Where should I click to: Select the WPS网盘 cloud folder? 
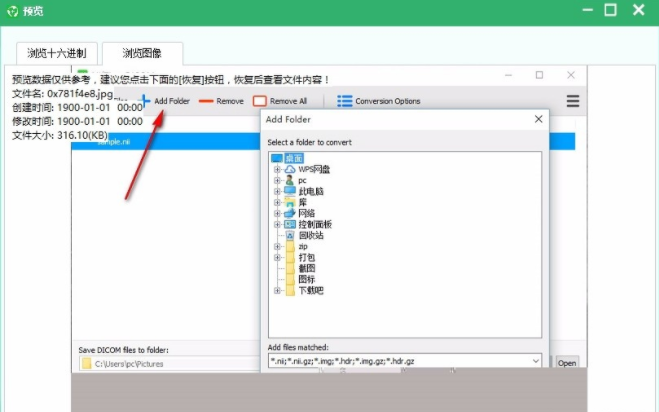314,169
